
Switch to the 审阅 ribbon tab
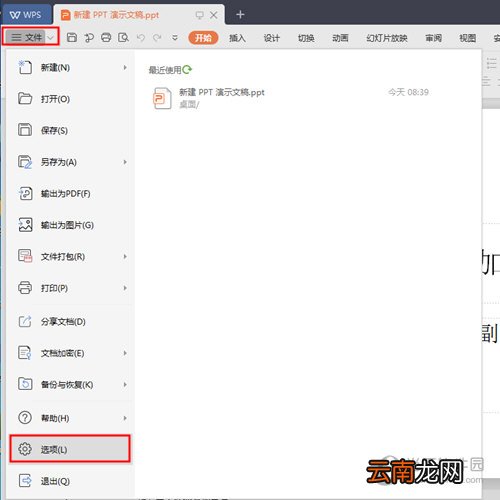click(x=433, y=38)
